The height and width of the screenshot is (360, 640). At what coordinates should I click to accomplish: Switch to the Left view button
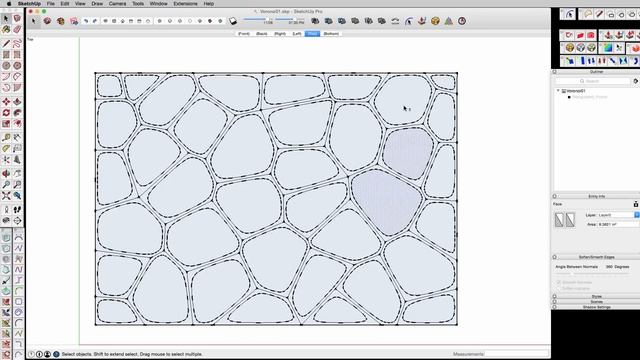click(x=297, y=34)
